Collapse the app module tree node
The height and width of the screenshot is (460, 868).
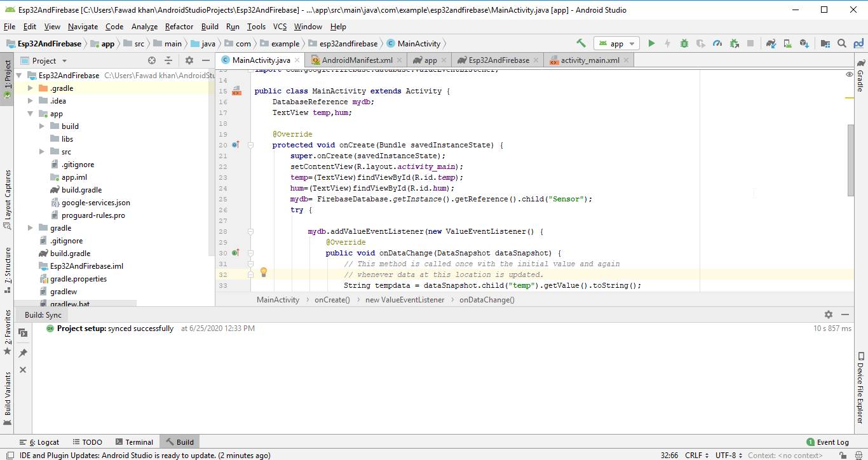click(x=31, y=114)
